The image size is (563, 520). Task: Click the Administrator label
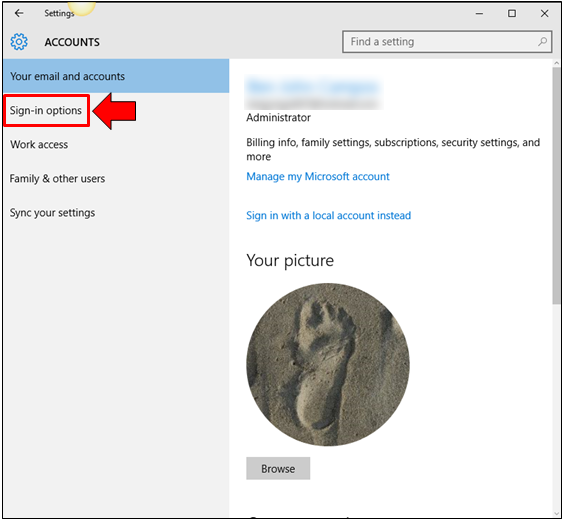278,117
